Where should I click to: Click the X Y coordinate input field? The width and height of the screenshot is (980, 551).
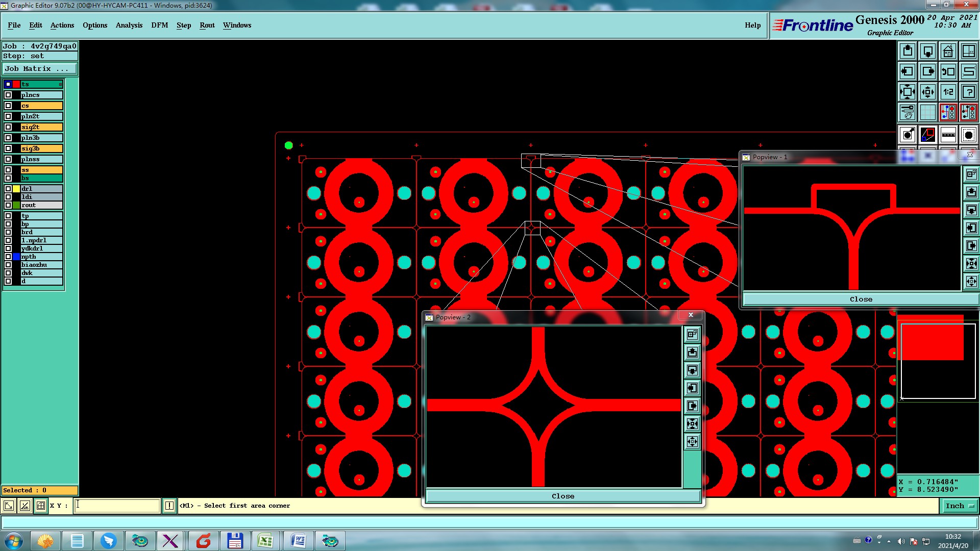pyautogui.click(x=117, y=506)
